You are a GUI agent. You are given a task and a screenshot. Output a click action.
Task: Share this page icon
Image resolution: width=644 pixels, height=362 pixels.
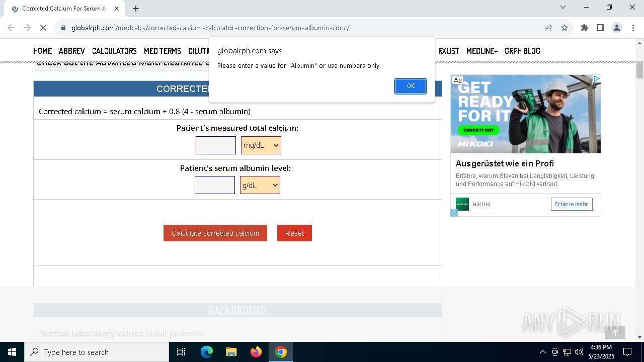pos(548,28)
